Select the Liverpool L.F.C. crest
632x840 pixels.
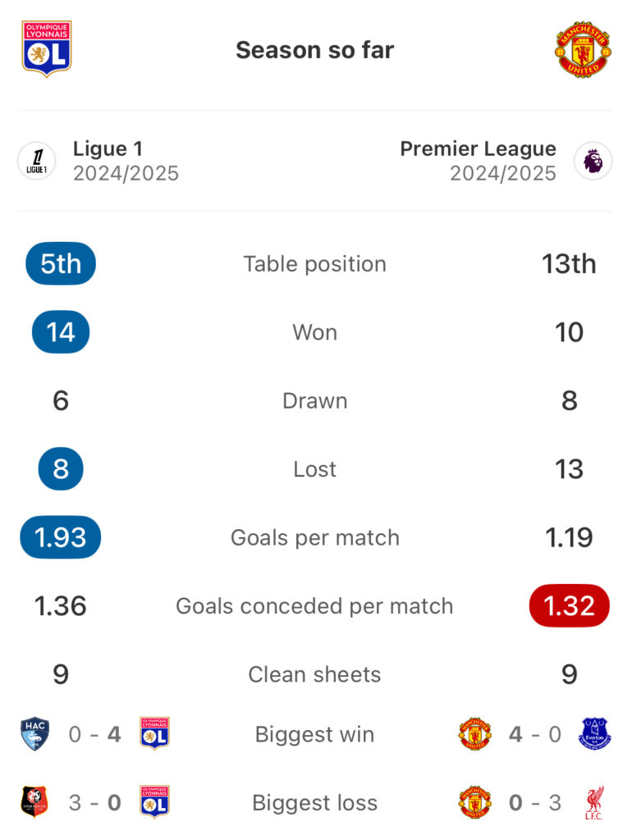594,802
